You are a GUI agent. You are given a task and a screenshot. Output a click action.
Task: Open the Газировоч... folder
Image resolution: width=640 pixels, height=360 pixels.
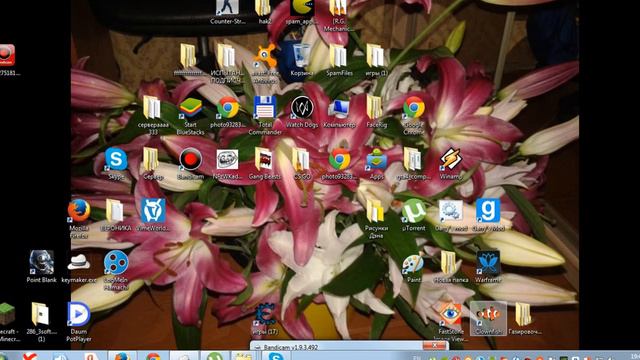pos(525,318)
